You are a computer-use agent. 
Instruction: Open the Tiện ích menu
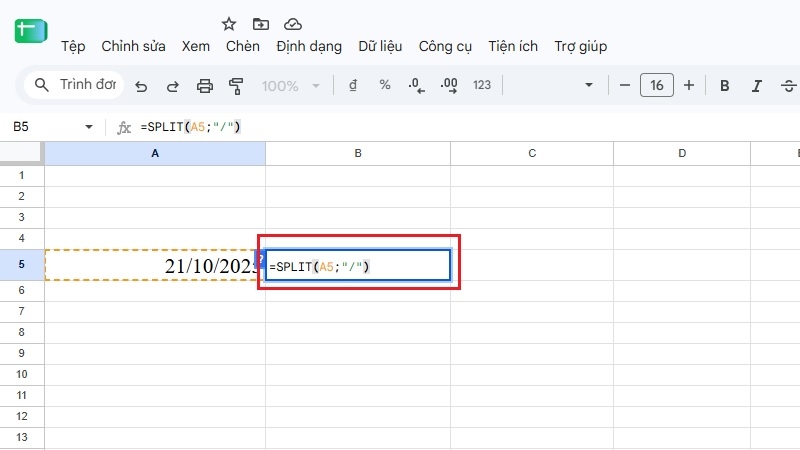[513, 46]
